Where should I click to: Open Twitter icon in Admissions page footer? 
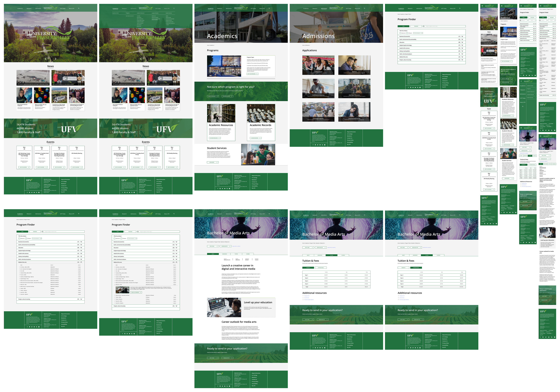[x=318, y=145]
